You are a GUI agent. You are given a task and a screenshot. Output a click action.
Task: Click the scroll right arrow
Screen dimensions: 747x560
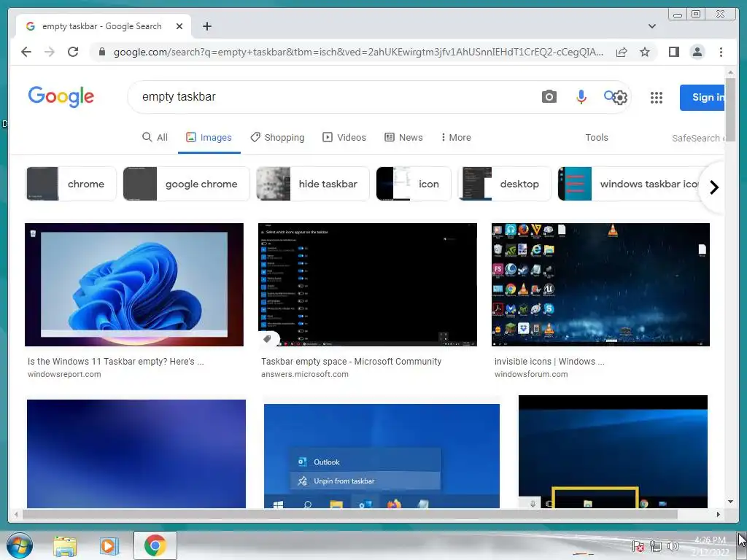[719, 514]
